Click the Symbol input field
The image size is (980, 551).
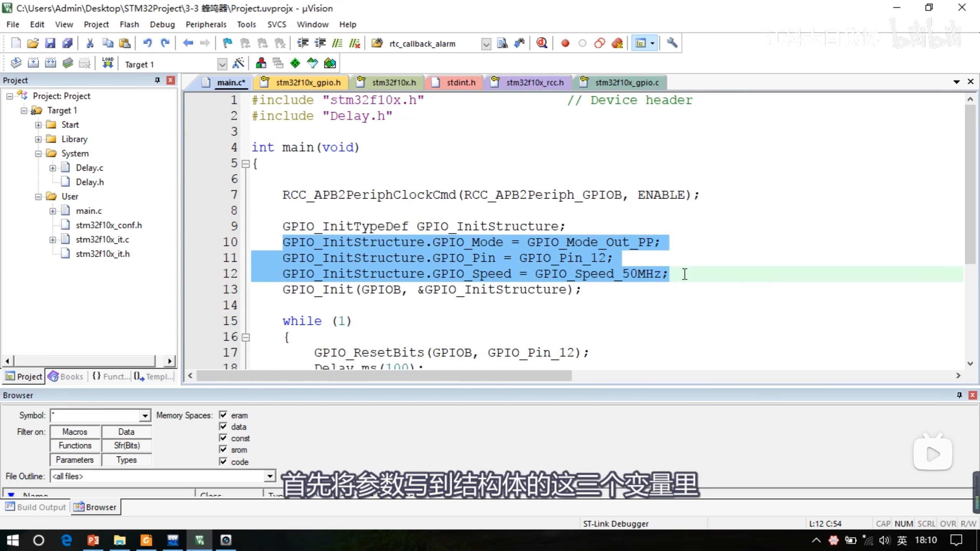tap(95, 416)
